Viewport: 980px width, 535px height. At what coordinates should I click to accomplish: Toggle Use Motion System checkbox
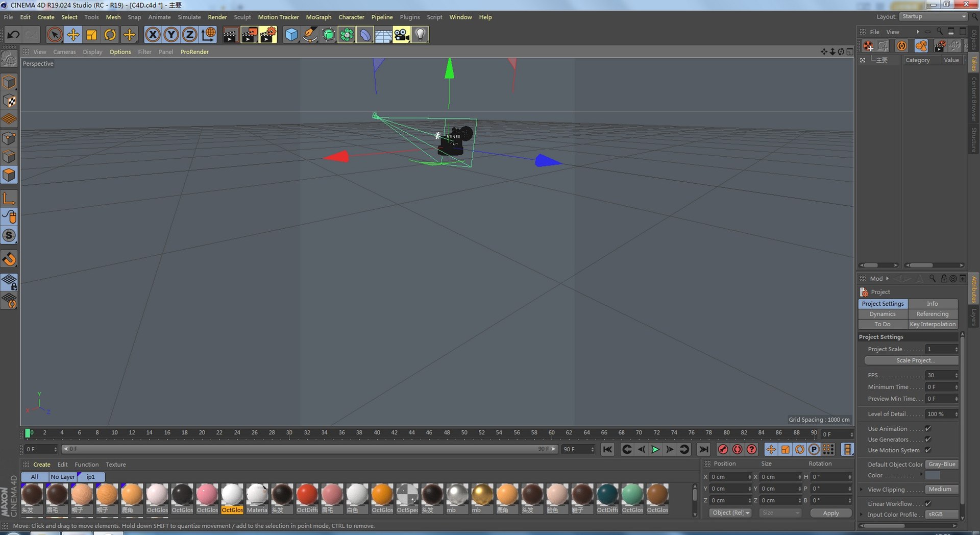click(928, 450)
